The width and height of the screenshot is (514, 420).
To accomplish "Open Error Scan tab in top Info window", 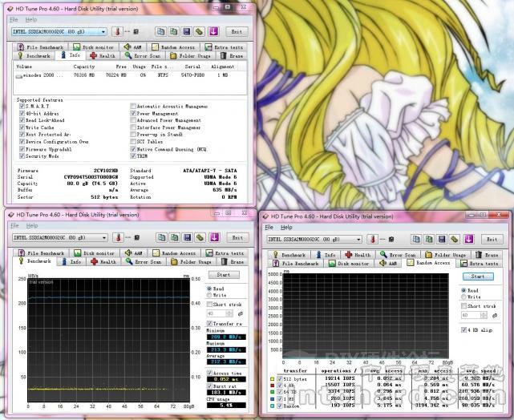I will point(143,55).
